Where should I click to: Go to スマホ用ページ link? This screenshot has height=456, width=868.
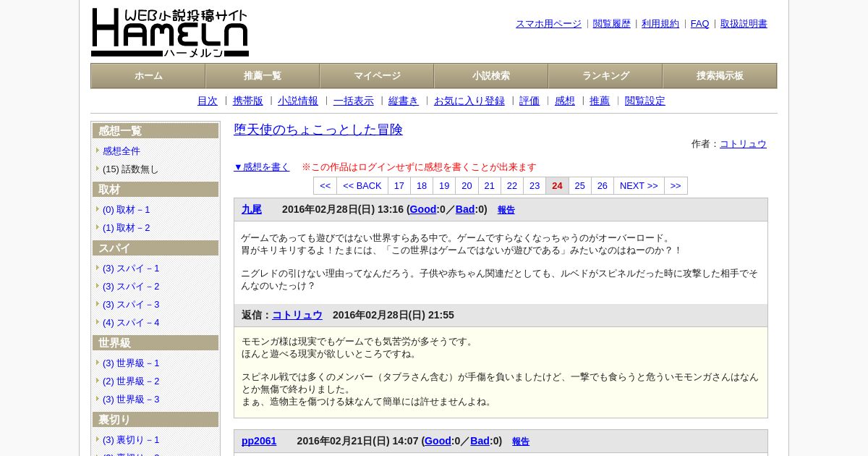pos(548,24)
